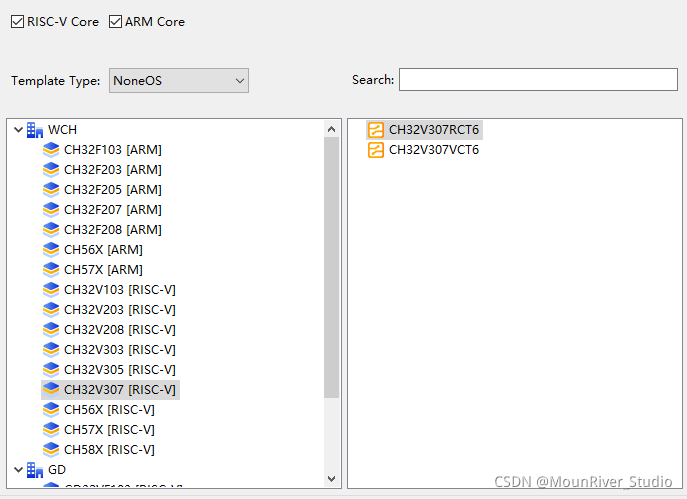Click the CH32V307 [RISC-V] series icon
687x499 pixels.
51,389
